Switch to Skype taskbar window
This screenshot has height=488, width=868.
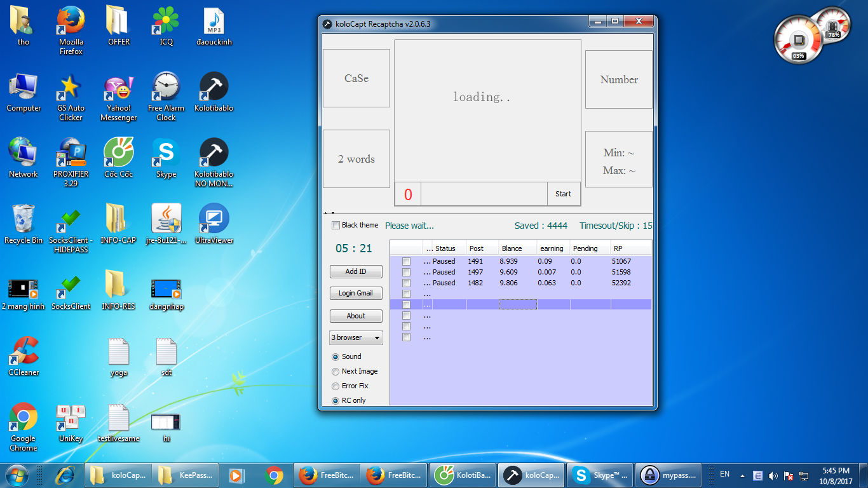[601, 475]
